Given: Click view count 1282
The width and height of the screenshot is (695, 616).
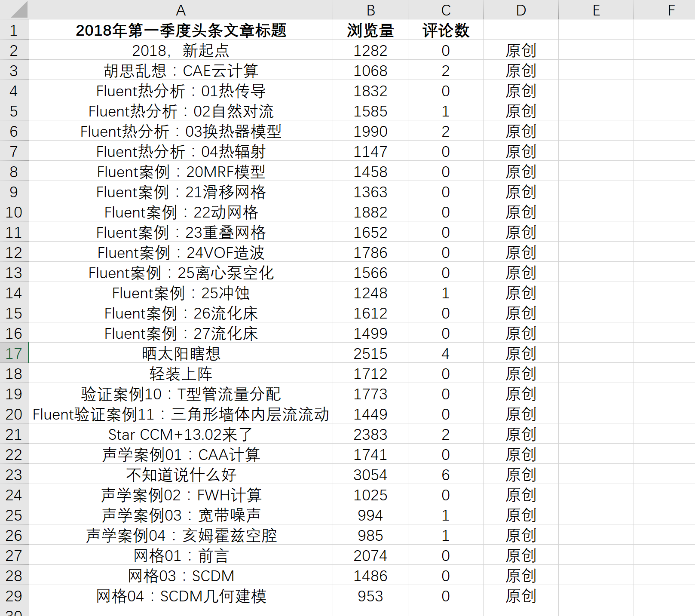Looking at the screenshot, I should pyautogui.click(x=370, y=50).
